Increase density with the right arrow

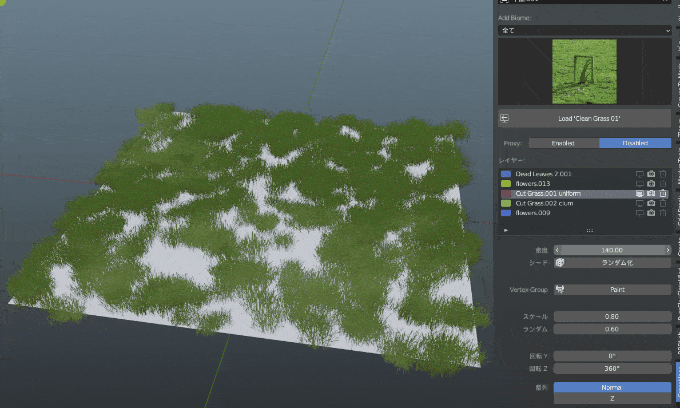(668, 250)
